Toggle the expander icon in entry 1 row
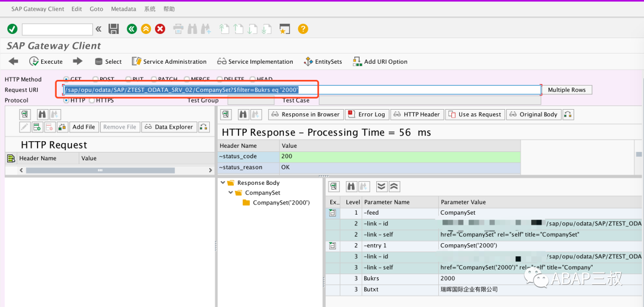This screenshot has height=307, width=644. click(x=332, y=246)
